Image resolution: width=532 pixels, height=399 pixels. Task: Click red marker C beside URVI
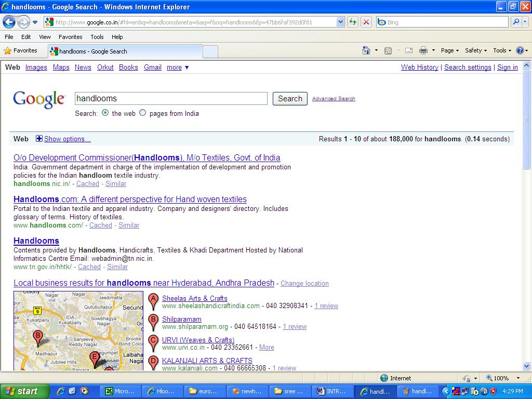coord(153,343)
